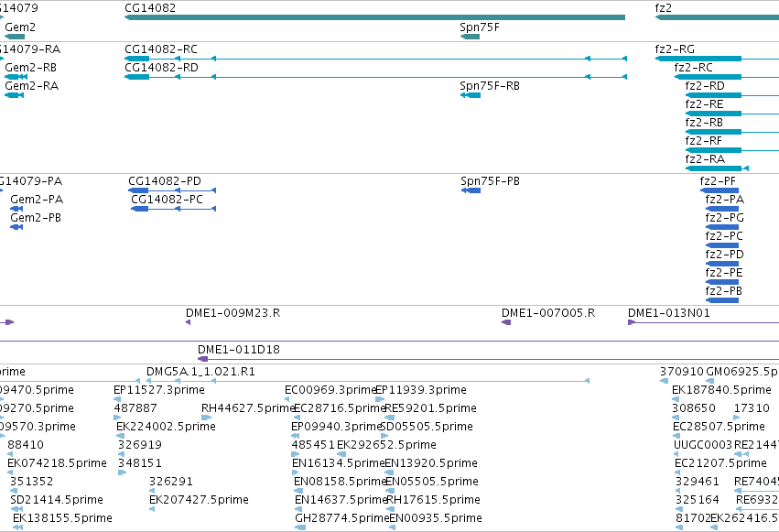This screenshot has width=779, height=532.
Task: Select the fz2-PC protein
Action: [722, 246]
